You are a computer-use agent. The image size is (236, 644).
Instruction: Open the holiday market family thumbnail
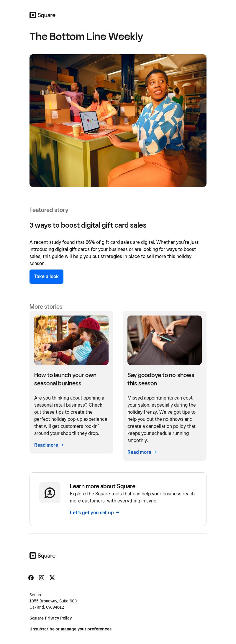pyautogui.click(x=71, y=340)
